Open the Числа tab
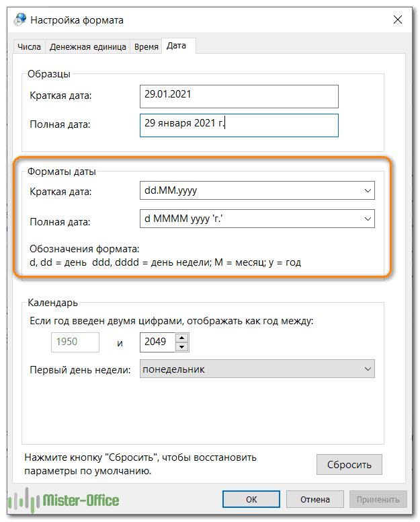The height and width of the screenshot is (522, 420). 29,46
